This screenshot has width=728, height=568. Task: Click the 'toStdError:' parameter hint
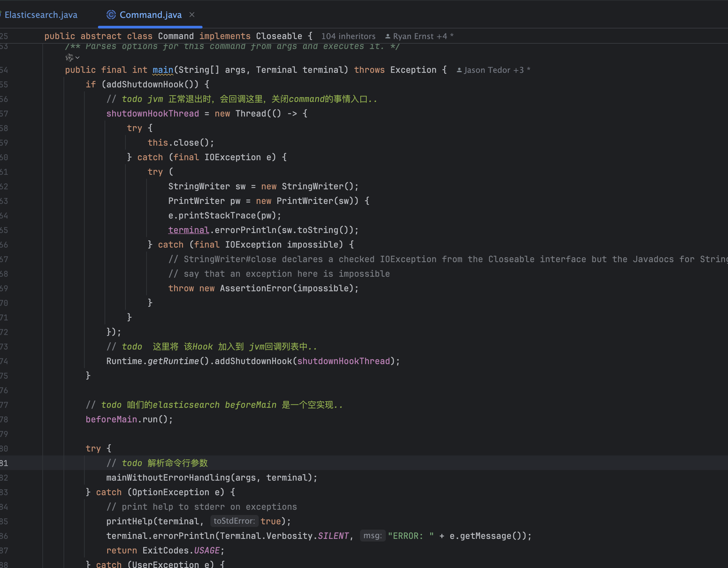click(234, 521)
